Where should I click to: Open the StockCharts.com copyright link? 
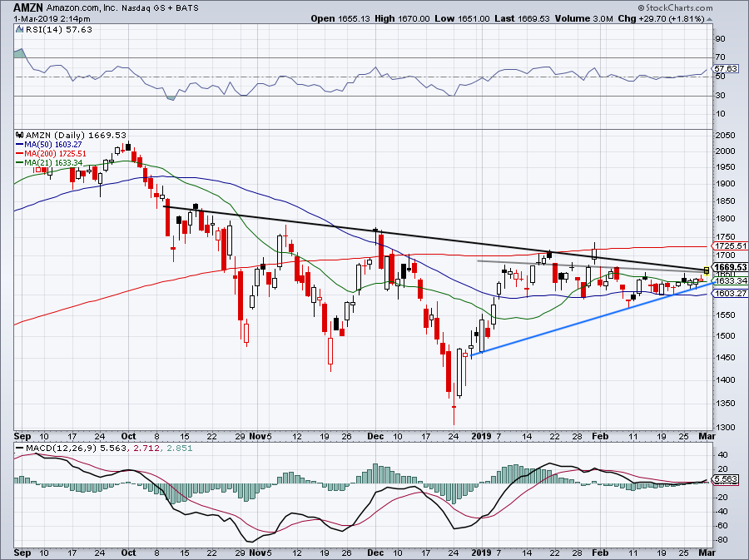tap(676, 7)
